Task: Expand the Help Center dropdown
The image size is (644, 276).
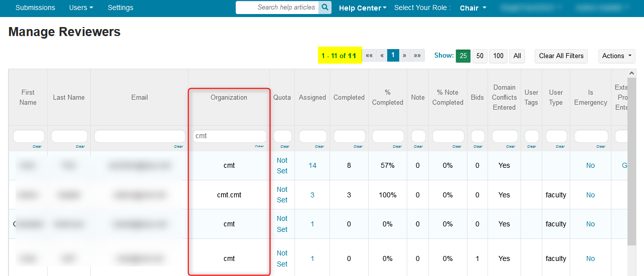Action: [363, 8]
